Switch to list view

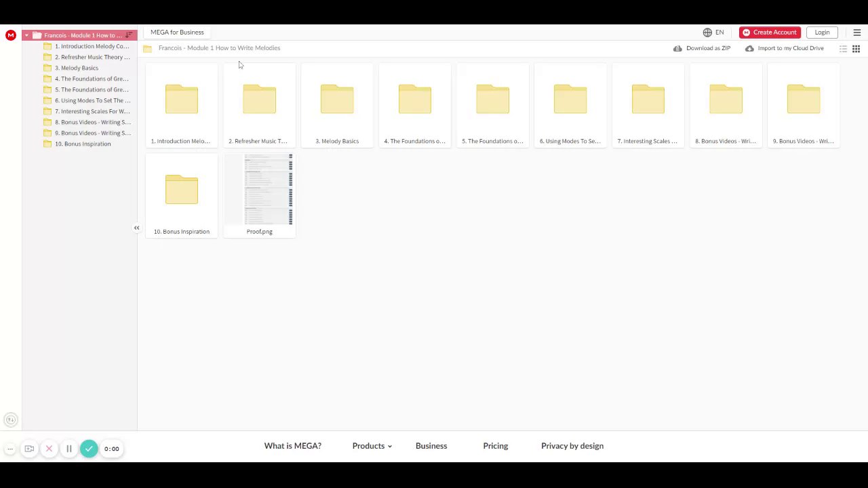click(x=844, y=49)
